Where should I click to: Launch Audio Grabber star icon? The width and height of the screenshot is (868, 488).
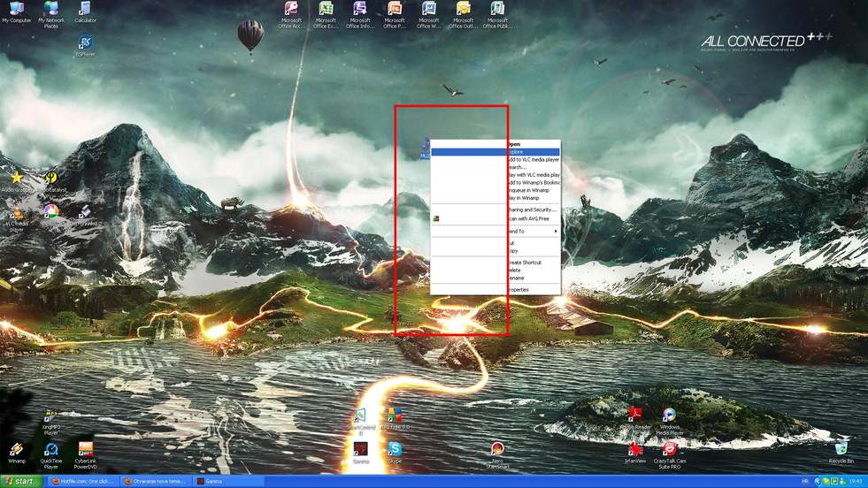(17, 181)
